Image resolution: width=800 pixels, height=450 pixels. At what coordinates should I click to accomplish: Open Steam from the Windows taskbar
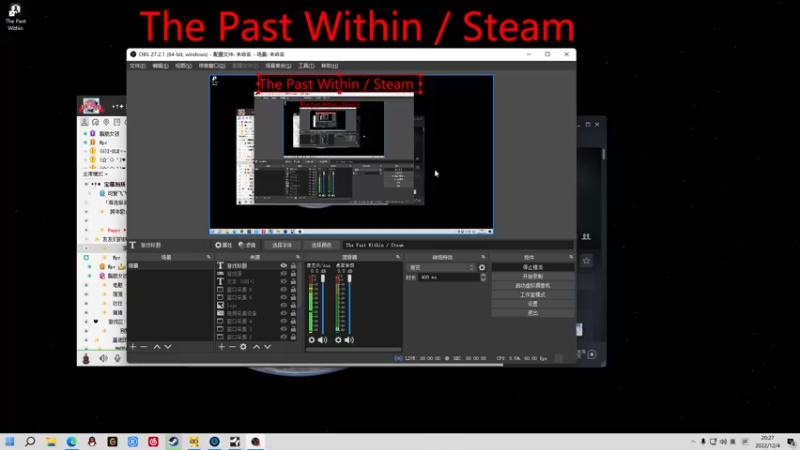coord(173,441)
